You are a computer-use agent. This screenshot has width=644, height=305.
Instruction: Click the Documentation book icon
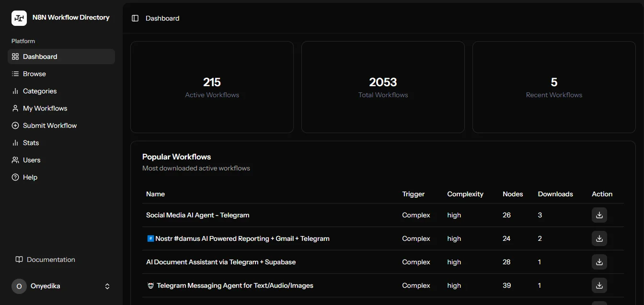coord(19,260)
